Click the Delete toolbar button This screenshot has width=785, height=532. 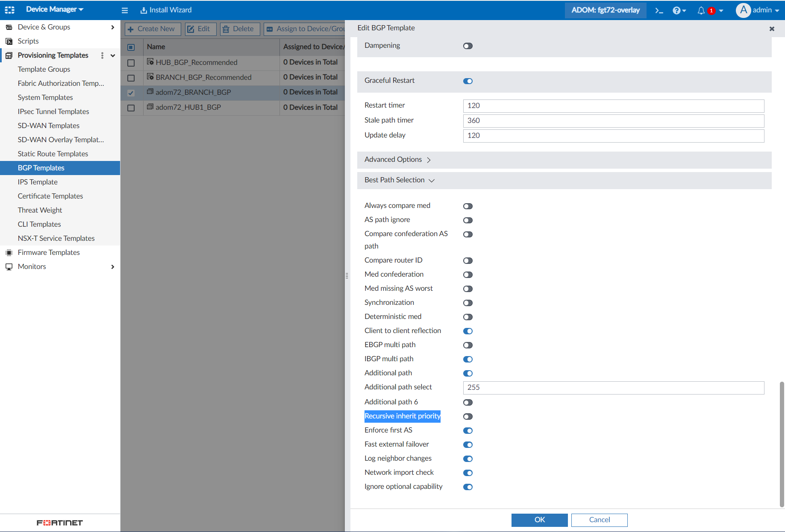[240, 29]
